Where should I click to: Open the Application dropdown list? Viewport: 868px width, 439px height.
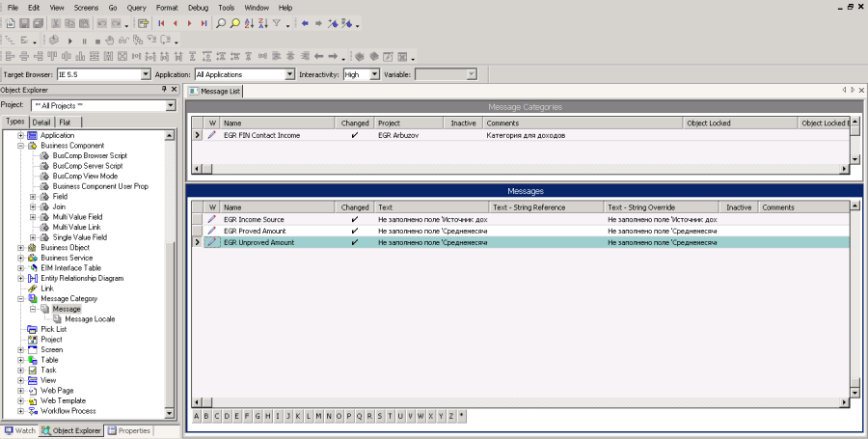tap(289, 74)
